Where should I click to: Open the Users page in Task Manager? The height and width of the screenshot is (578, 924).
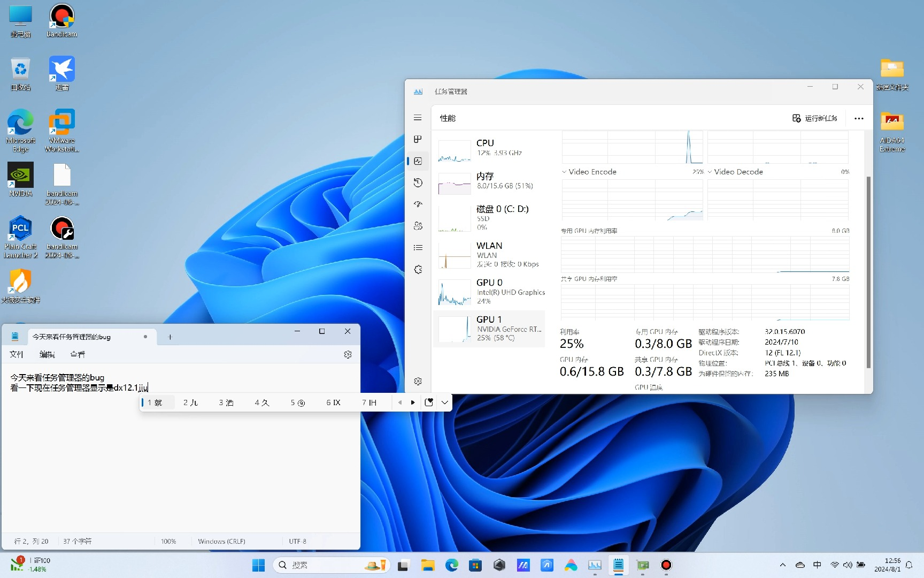click(418, 226)
